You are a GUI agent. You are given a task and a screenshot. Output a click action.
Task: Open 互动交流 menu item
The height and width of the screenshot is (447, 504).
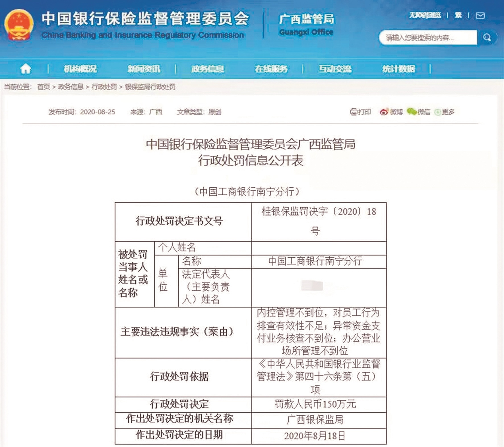(x=335, y=69)
